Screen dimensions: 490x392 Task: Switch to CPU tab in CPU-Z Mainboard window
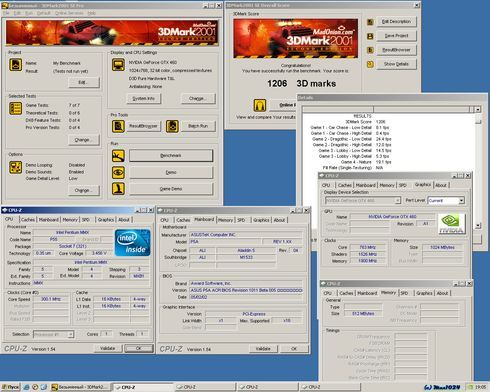pos(165,220)
